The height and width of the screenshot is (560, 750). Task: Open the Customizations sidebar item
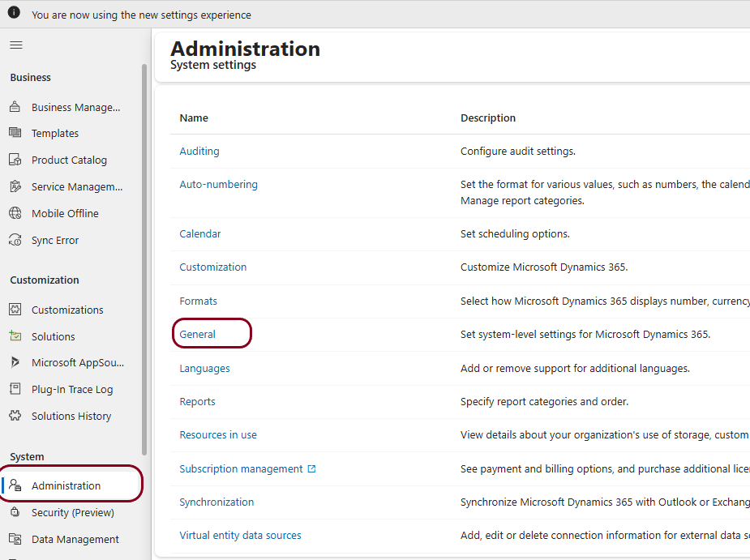[67, 310]
